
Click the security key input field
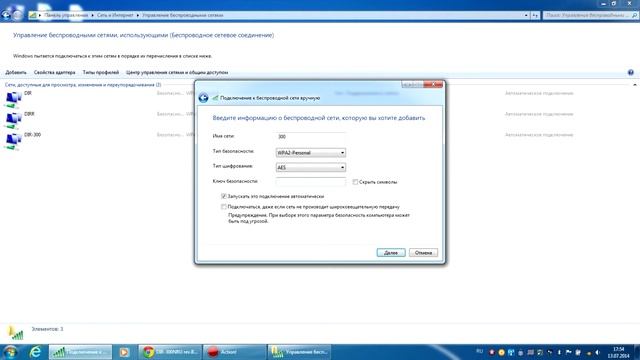[311, 182]
